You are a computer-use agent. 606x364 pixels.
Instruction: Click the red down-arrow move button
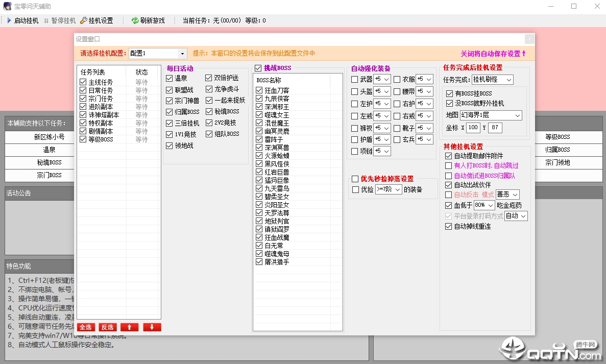click(152, 327)
